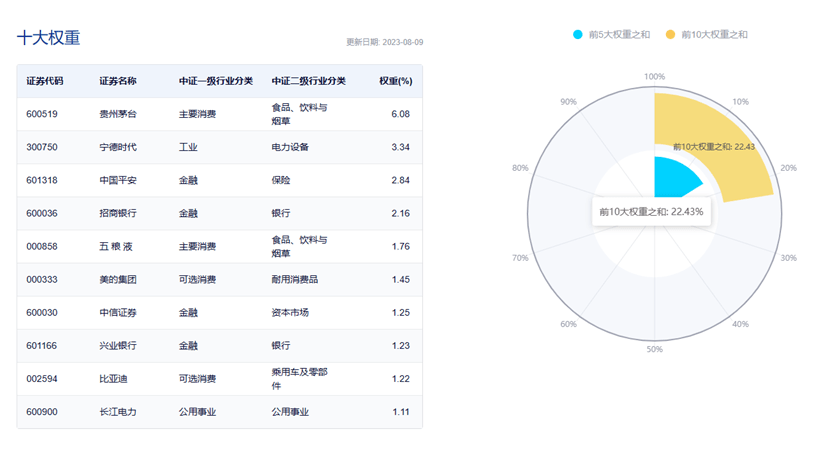This screenshot has height=460, width=830.
Task: Click the 中证一级行业分类 column header
Action: (216, 81)
